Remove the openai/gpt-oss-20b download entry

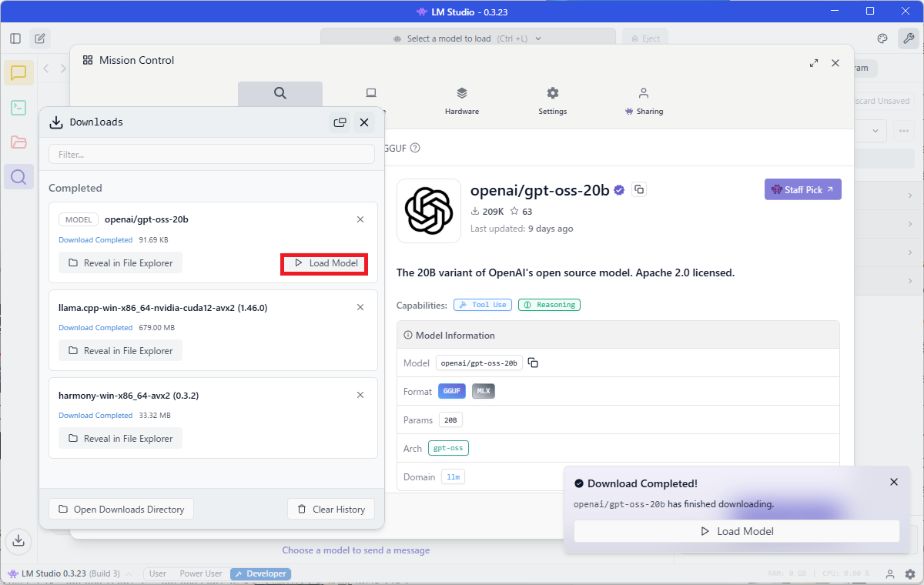pos(360,219)
